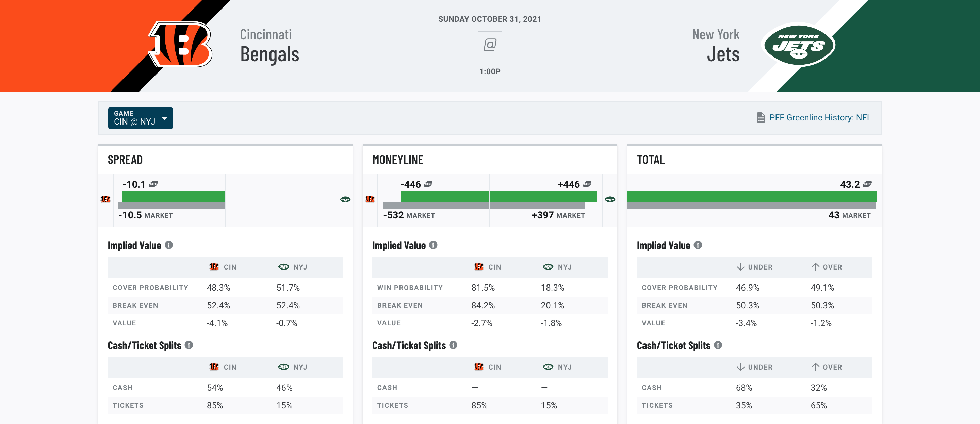
Task: Click the 43 MARKET total value
Action: (850, 215)
